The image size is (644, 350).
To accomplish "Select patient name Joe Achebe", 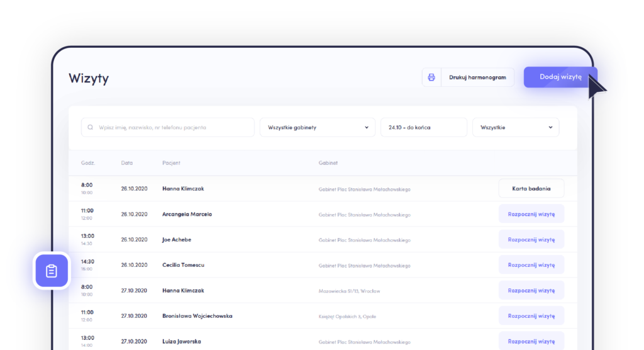I will [177, 239].
